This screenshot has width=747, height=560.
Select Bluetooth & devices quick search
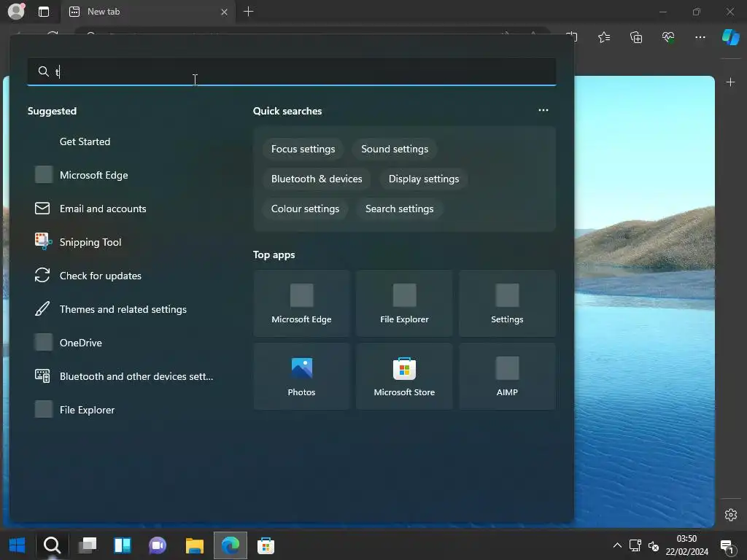317,179
